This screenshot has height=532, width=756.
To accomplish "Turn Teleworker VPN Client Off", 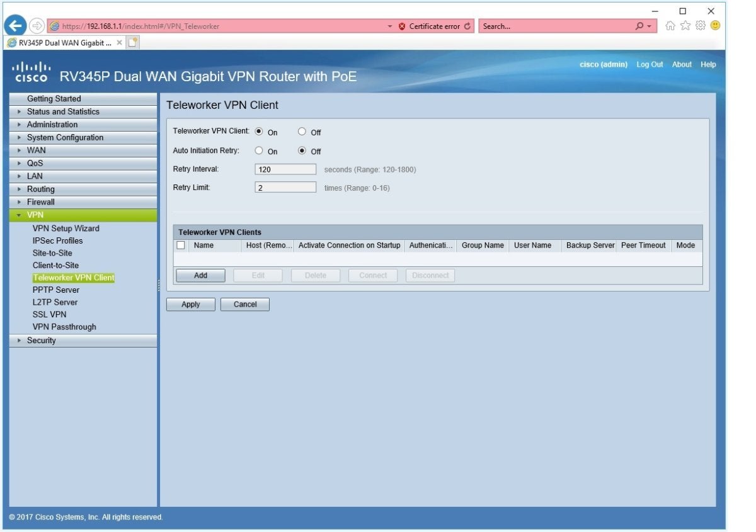I will (x=302, y=132).
